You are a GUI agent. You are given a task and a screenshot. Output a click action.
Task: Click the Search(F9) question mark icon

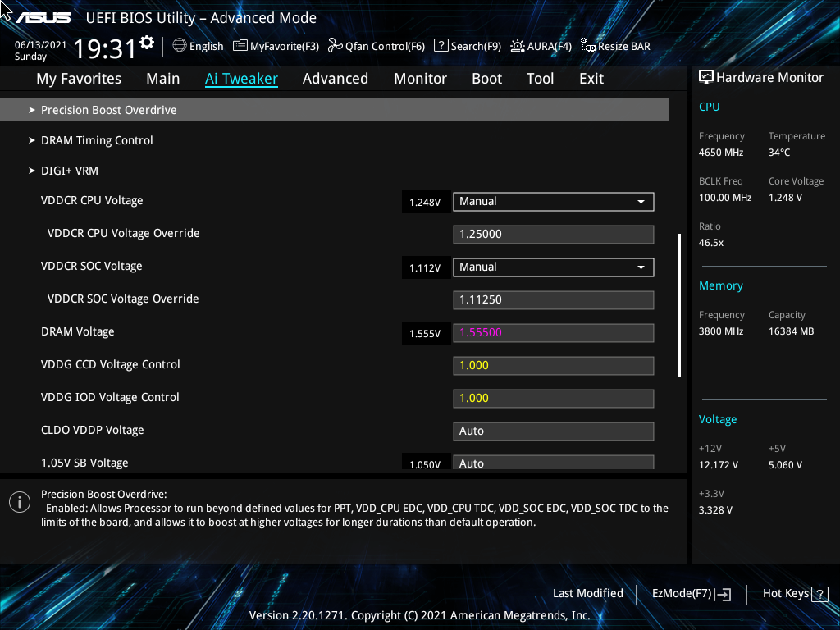pyautogui.click(x=441, y=46)
